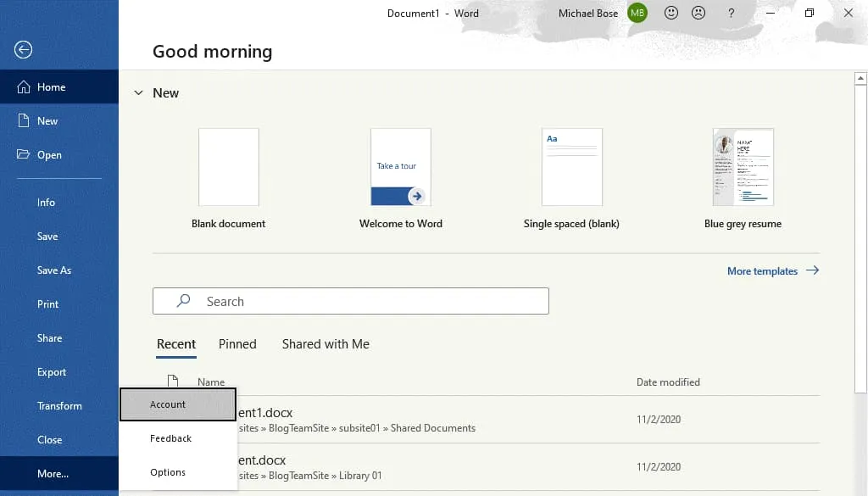Open the More... menu in sidebar

click(53, 474)
